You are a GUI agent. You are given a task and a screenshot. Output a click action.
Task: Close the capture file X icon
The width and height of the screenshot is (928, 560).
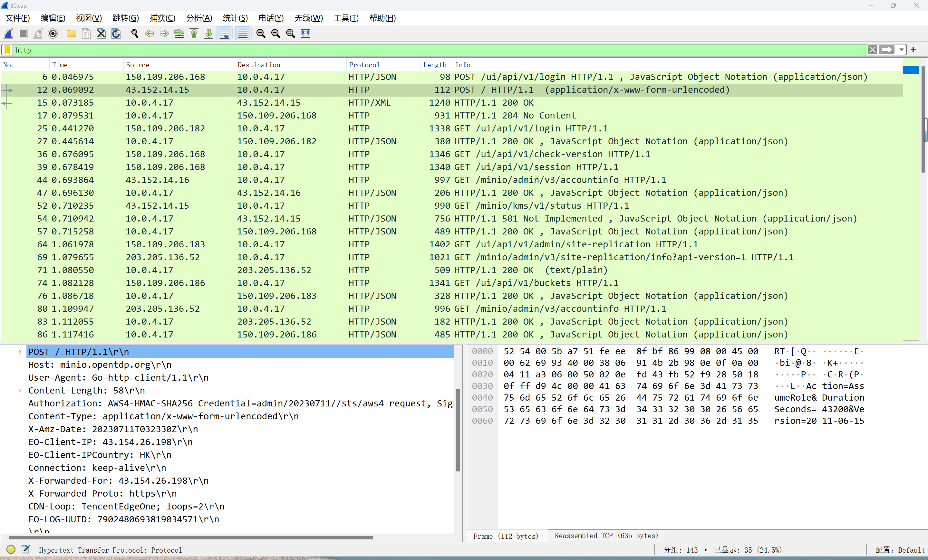(101, 33)
